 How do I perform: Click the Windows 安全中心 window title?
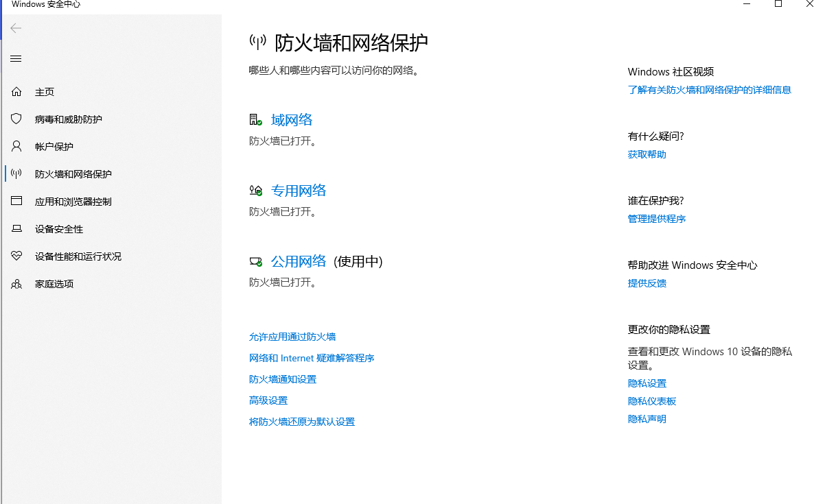point(46,4)
